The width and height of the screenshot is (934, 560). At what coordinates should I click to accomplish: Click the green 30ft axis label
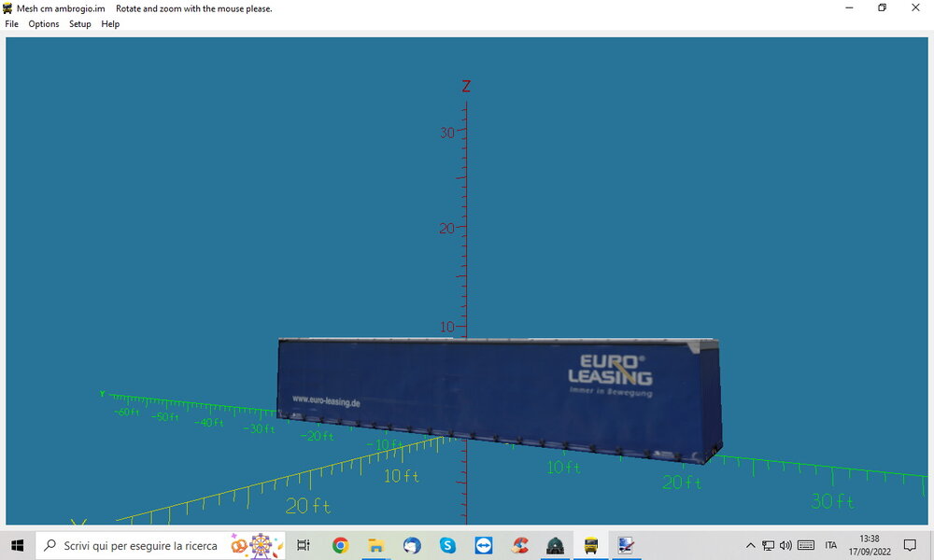point(832,501)
